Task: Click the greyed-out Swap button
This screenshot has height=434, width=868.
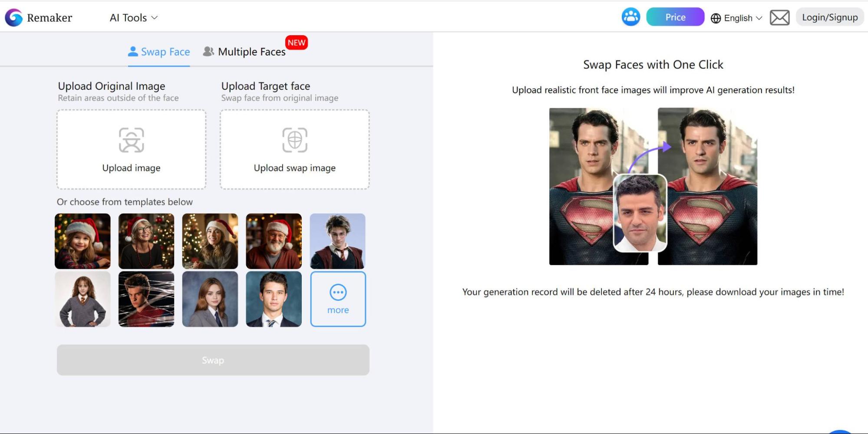Action: 213,360
